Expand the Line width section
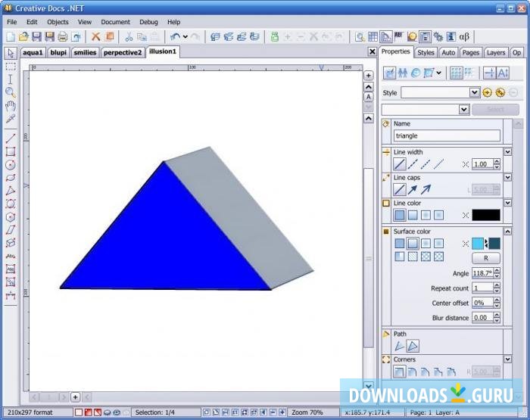The height and width of the screenshot is (420, 530). coord(508,152)
